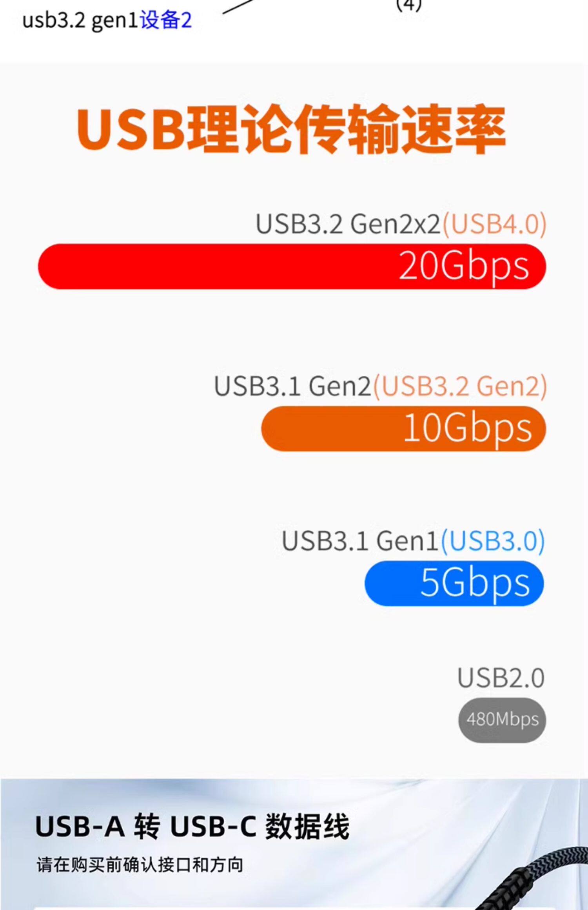Tap the orange (USB4.0) label
Viewport: 588px width, 910px height.
[x=494, y=224]
